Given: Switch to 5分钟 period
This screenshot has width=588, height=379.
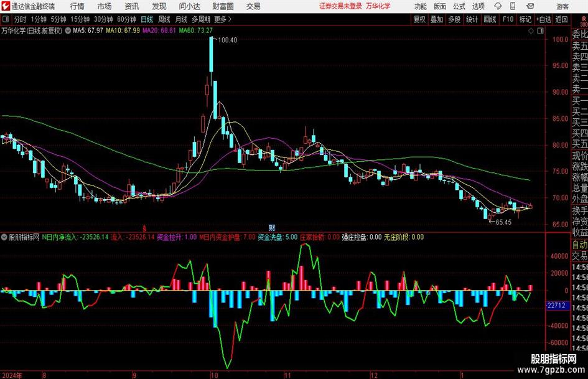Looking at the screenshot, I should tap(58, 19).
